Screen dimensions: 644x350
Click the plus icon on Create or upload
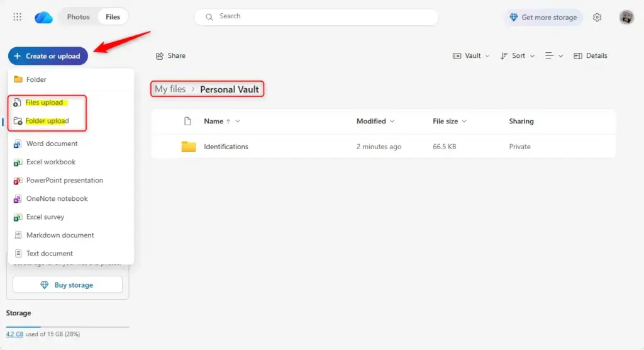[17, 56]
